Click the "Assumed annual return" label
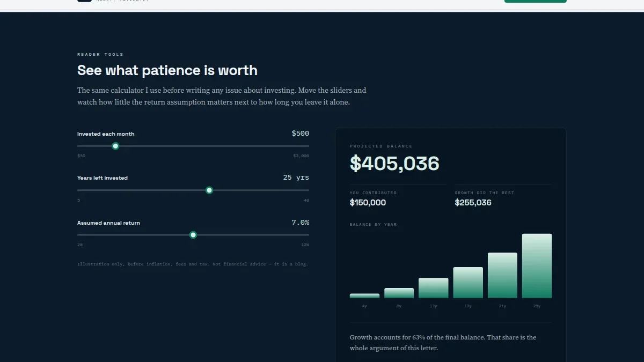 108,223
